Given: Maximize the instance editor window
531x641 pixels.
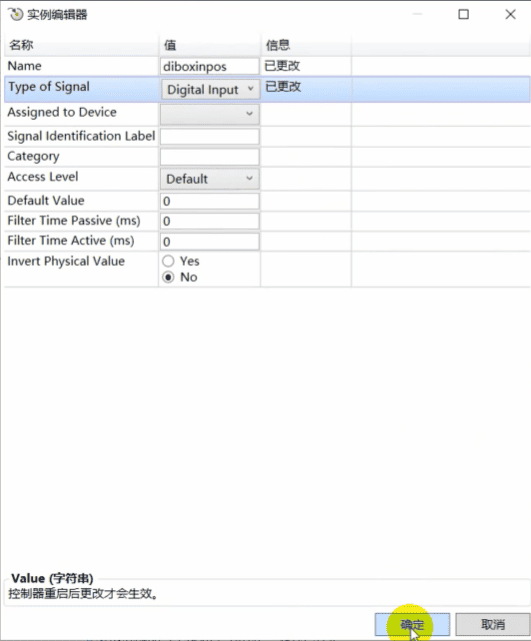Looking at the screenshot, I should [x=463, y=15].
